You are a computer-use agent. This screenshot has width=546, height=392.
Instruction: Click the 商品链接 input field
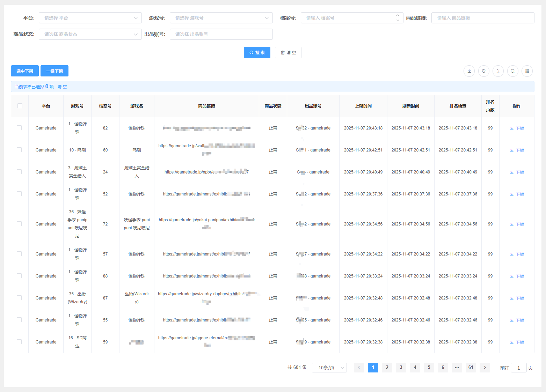click(482, 18)
